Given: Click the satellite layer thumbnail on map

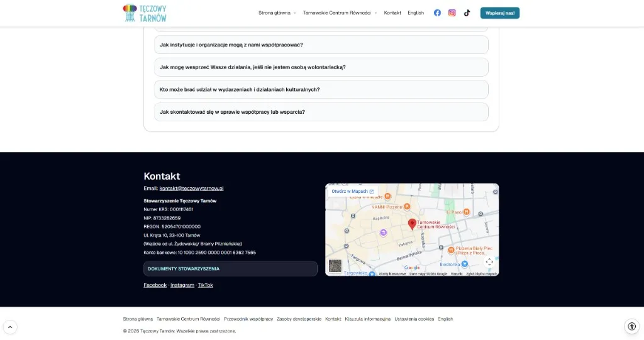Looking at the screenshot, I should coord(335,266).
